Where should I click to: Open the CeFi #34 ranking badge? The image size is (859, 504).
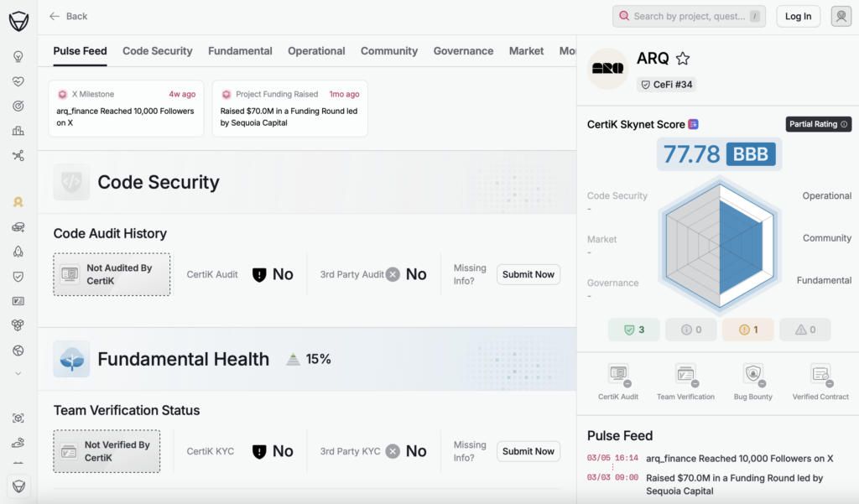pyautogui.click(x=666, y=85)
